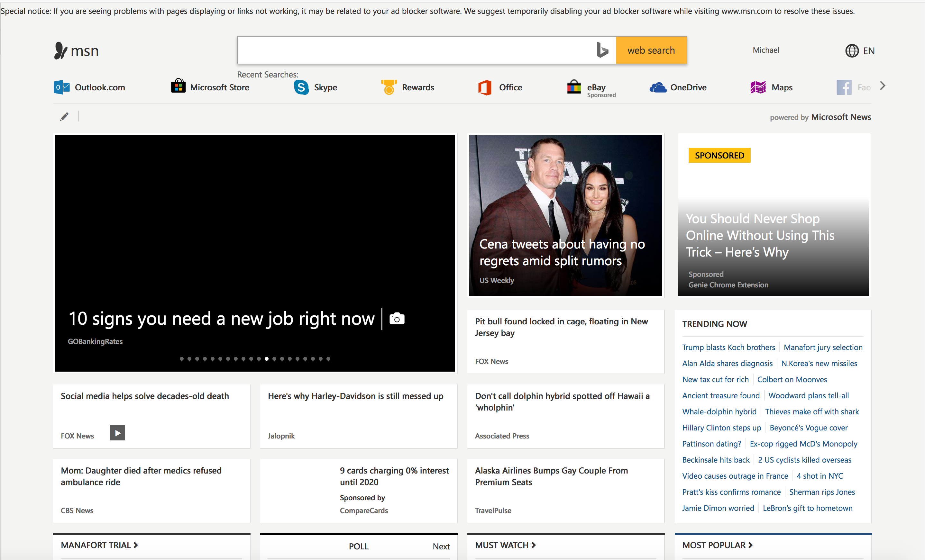925x560 pixels.
Task: Open the OneDrive cloud icon
Action: point(658,87)
